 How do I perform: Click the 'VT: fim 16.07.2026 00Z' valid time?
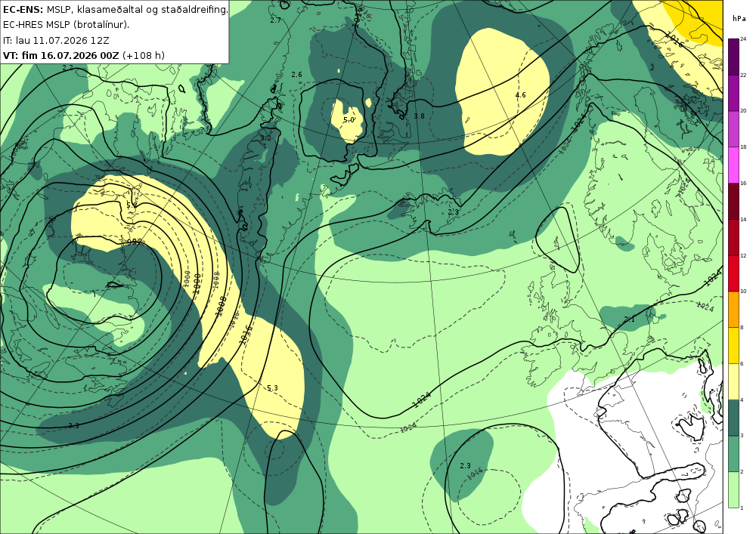[x=60, y=55]
